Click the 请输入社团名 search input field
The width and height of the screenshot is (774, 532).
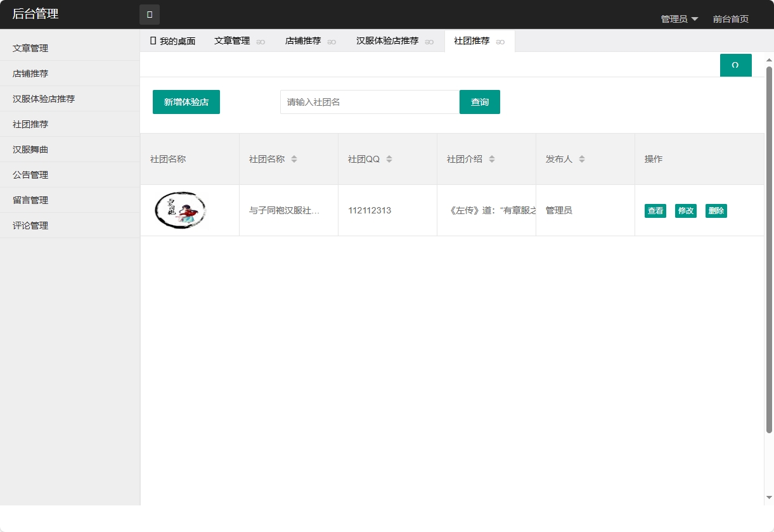369,101
